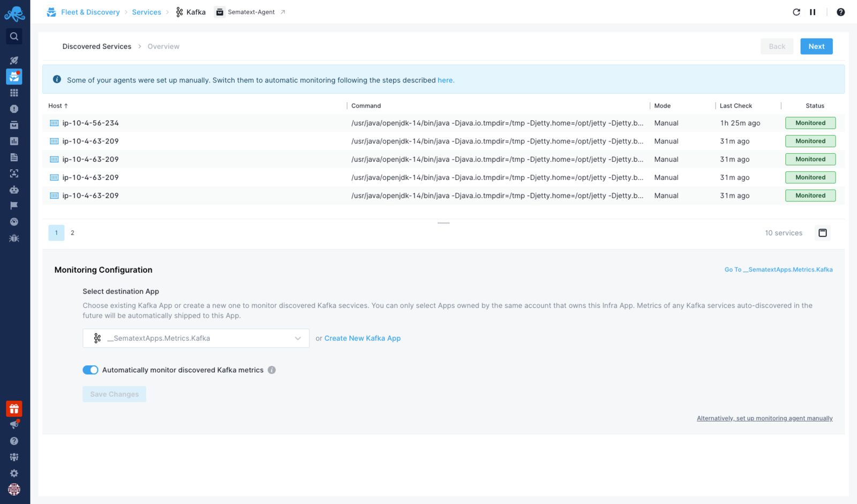
Task: Click the Mode column header
Action: 662,106
